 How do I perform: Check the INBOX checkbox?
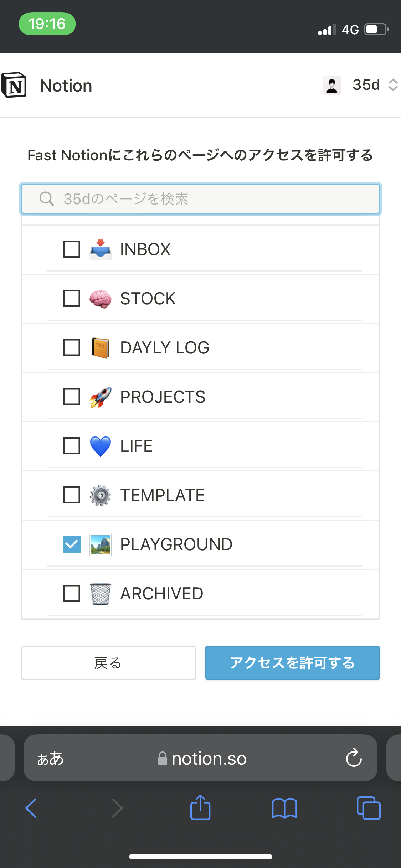(x=72, y=249)
